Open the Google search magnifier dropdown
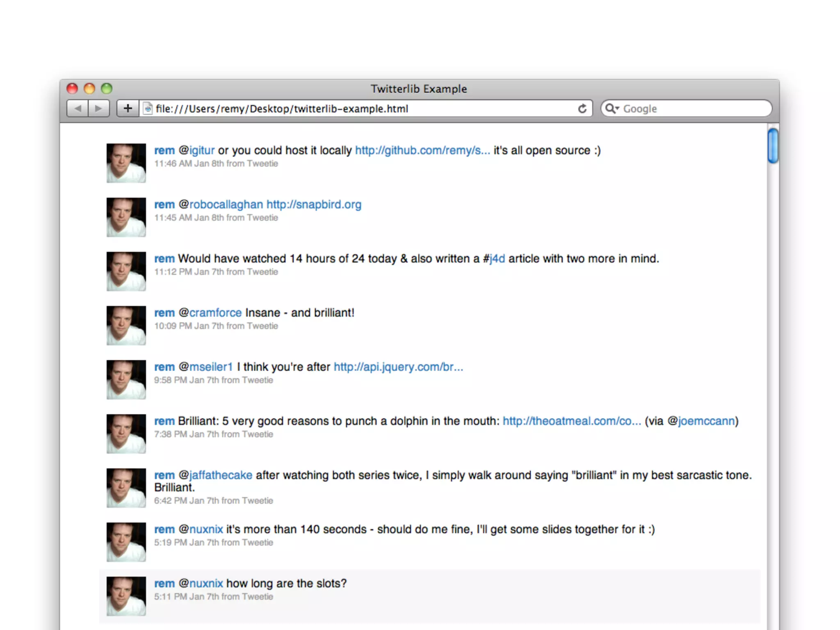 coord(612,109)
